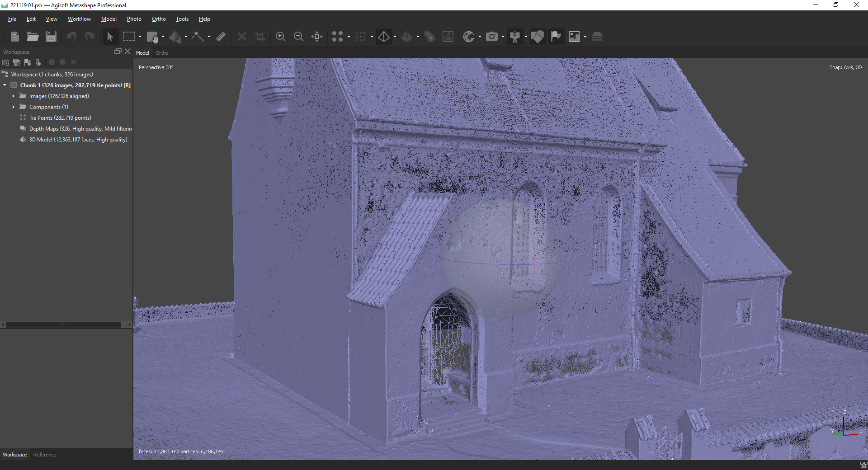Toggle Show Markers flag icon

tap(556, 37)
